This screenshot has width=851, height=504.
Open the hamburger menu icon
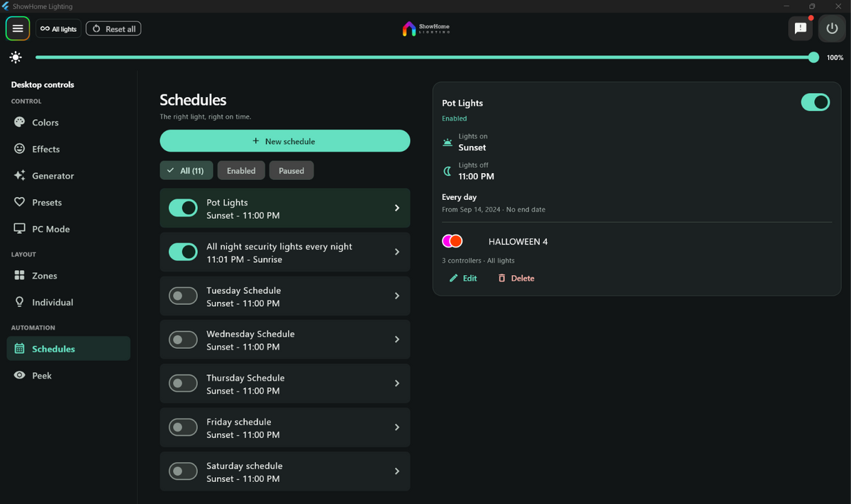point(18,29)
